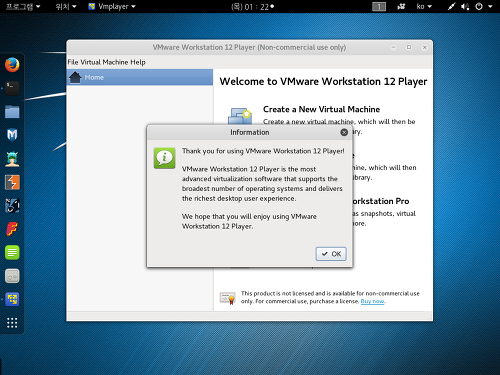This screenshot has height=375, width=500.
Task: Launch Metasploit from the dock
Action: click(12, 135)
